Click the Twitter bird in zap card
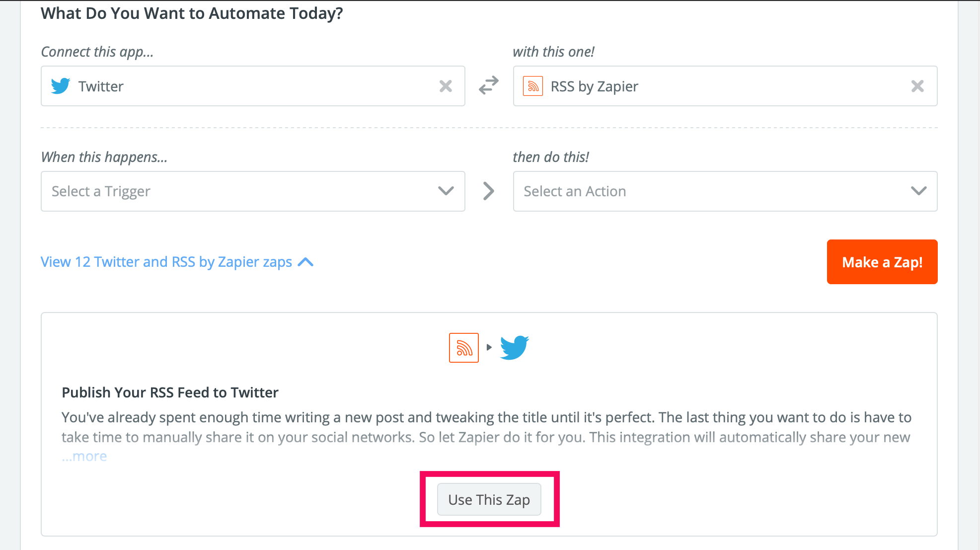The height and width of the screenshot is (550, 980). [515, 347]
